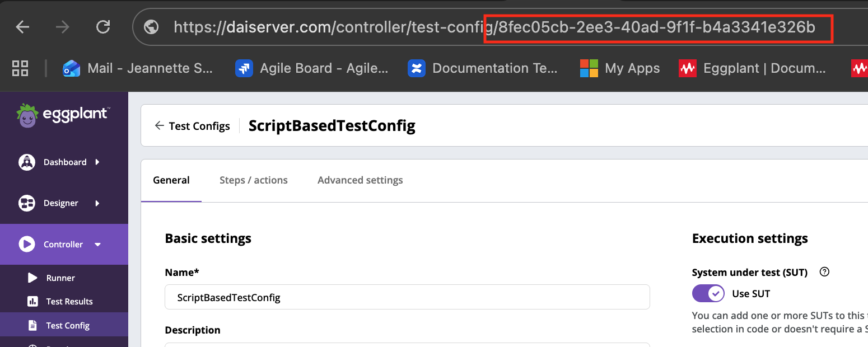Viewport: 868px width, 347px height.
Task: Toggle the Use SUT switch
Action: 708,293
